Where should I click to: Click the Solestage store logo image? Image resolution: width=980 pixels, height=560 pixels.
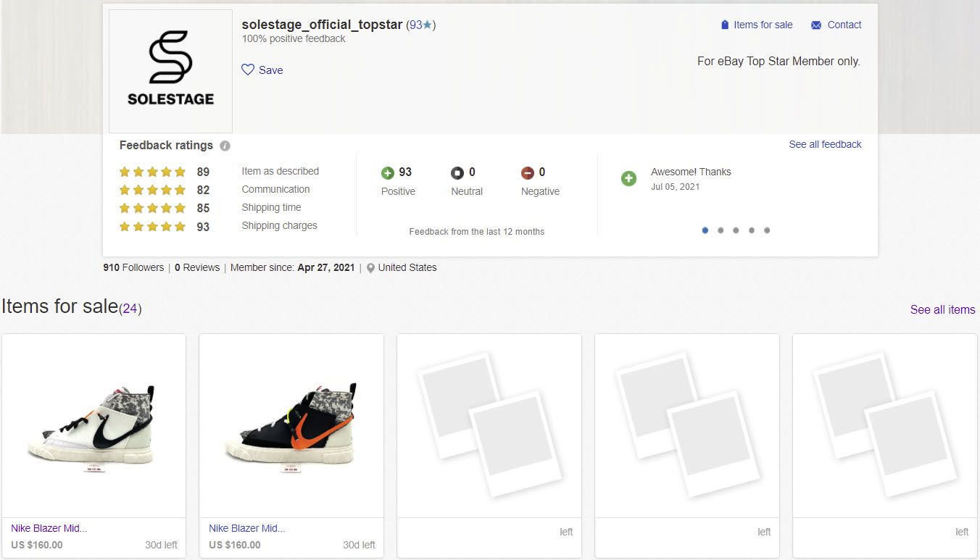point(170,71)
